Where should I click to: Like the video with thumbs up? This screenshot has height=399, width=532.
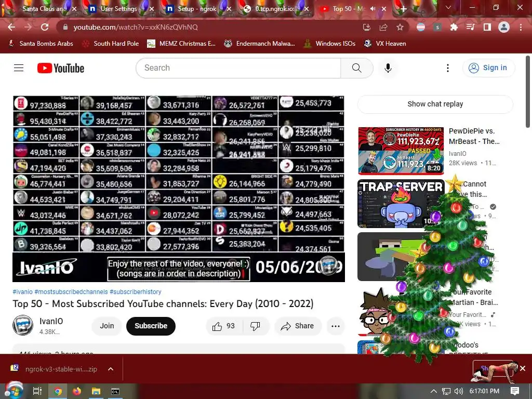click(x=223, y=326)
